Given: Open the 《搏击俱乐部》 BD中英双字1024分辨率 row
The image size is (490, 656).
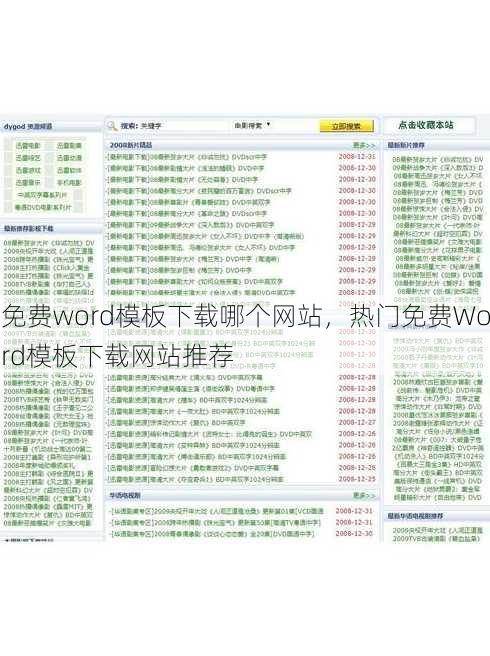Looking at the screenshot, I should (197, 456).
